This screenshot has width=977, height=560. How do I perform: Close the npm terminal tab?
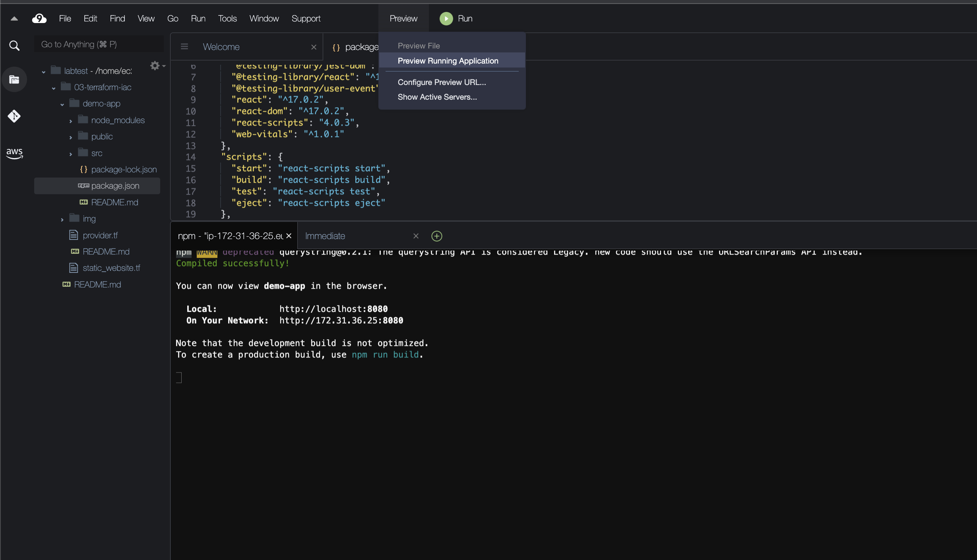(x=289, y=236)
